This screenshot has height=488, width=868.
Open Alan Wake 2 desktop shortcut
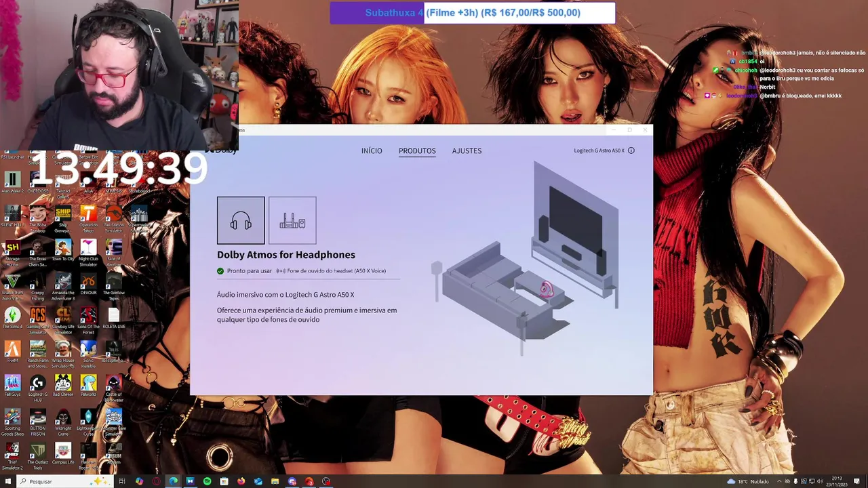pos(12,183)
